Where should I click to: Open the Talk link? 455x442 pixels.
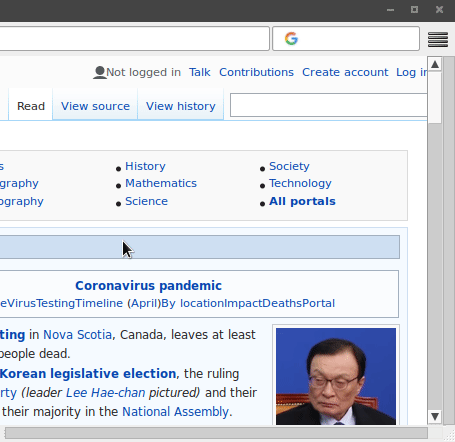pyautogui.click(x=200, y=72)
